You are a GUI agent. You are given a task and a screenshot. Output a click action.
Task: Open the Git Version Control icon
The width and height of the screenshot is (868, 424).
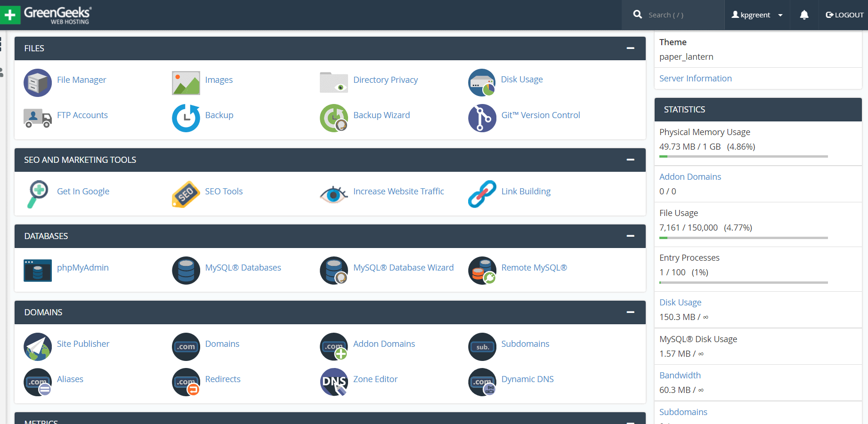[x=482, y=118]
